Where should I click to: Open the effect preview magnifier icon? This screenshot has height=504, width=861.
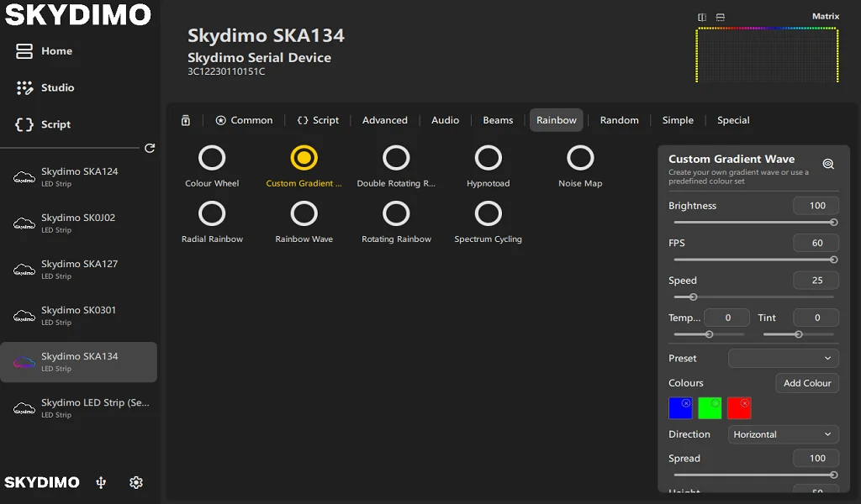[828, 164]
